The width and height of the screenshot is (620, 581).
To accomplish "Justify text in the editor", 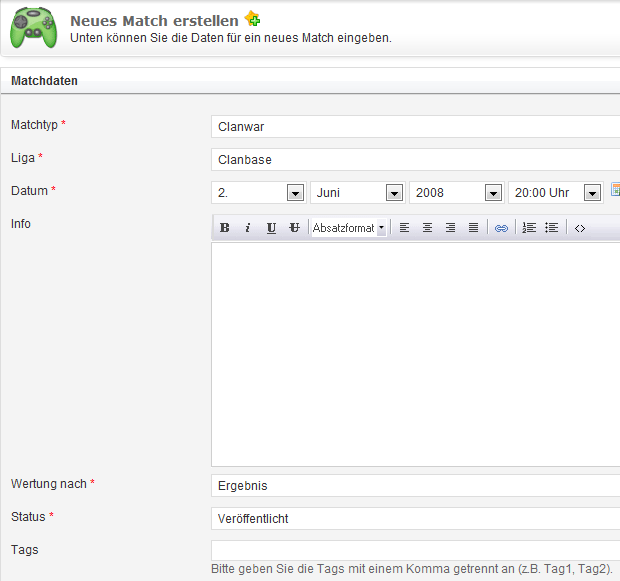I will (x=473, y=228).
